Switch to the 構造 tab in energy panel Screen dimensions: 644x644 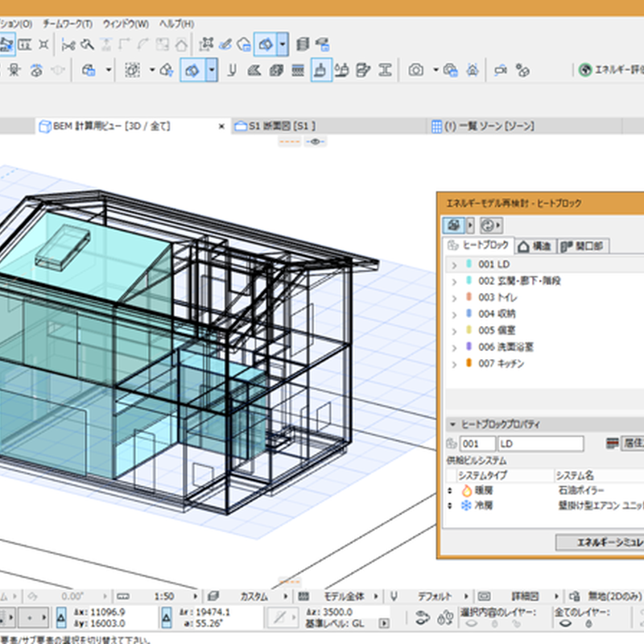tap(535, 246)
